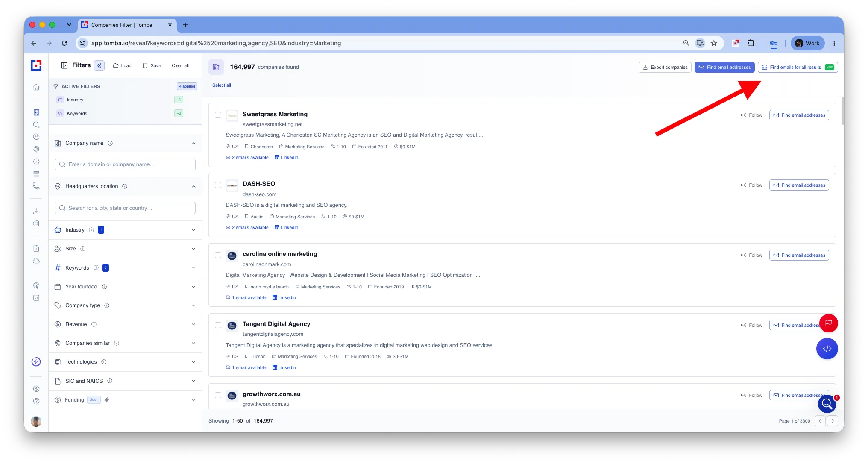Click the blue Find email addresses button
868x464 pixels.
pos(724,67)
